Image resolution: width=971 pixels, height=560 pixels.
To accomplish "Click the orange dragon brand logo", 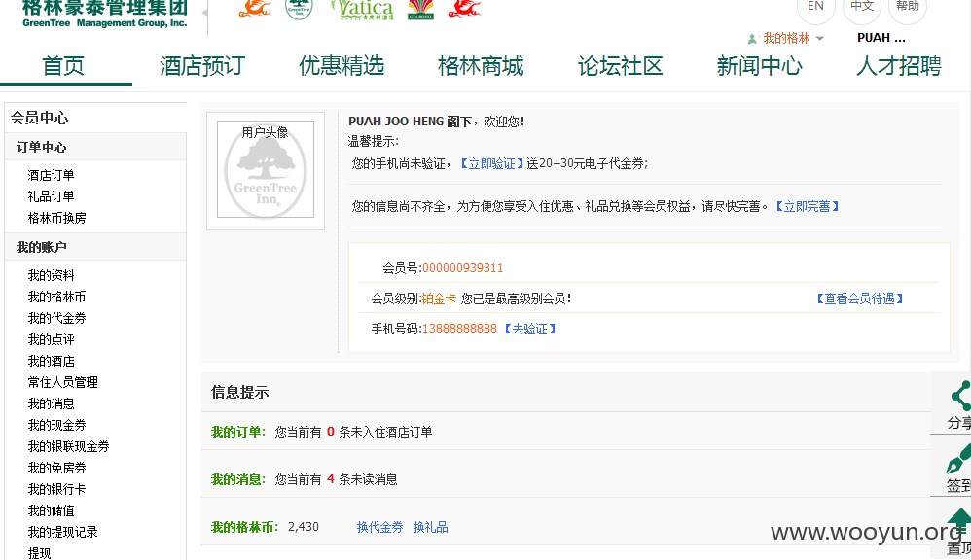I will point(255,8).
